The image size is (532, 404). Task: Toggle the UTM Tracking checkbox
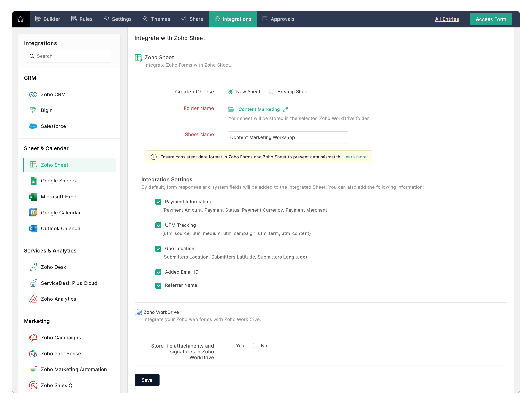[158, 226]
